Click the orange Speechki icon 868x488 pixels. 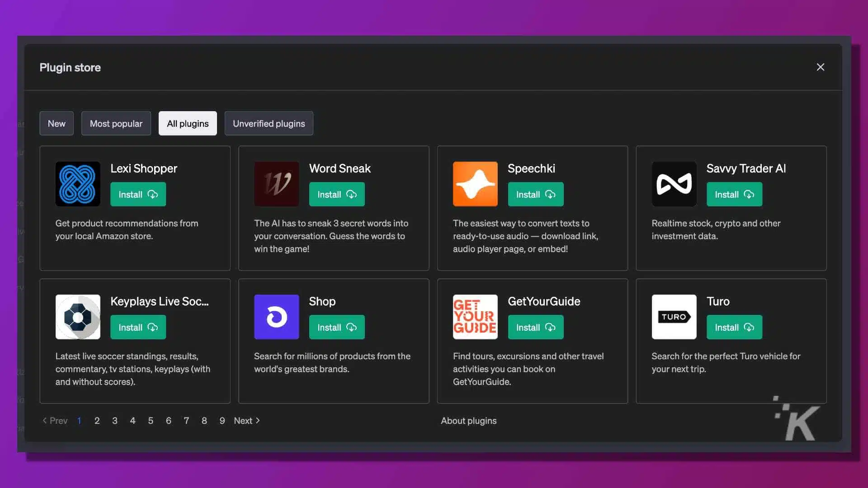click(475, 184)
